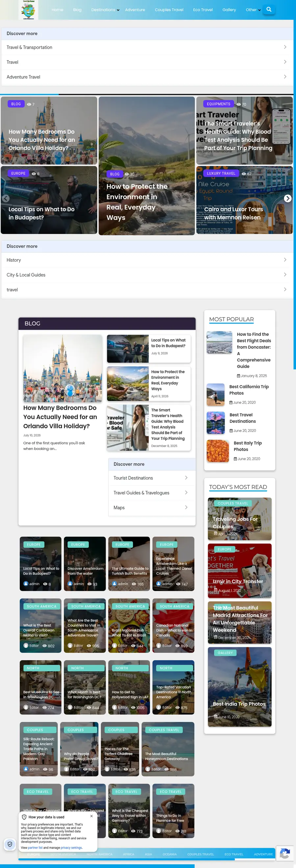
Task: Click the privacy shield icon at bottom left
Action: point(10,844)
